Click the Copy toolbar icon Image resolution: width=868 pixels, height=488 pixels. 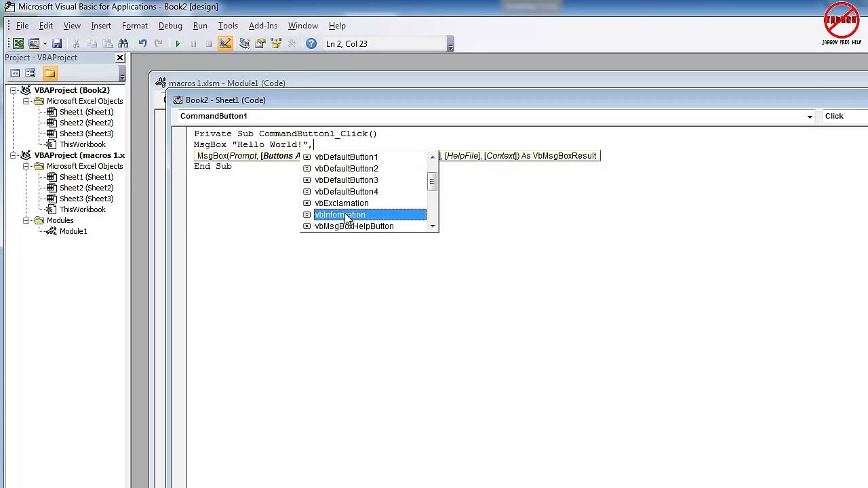pos(92,43)
